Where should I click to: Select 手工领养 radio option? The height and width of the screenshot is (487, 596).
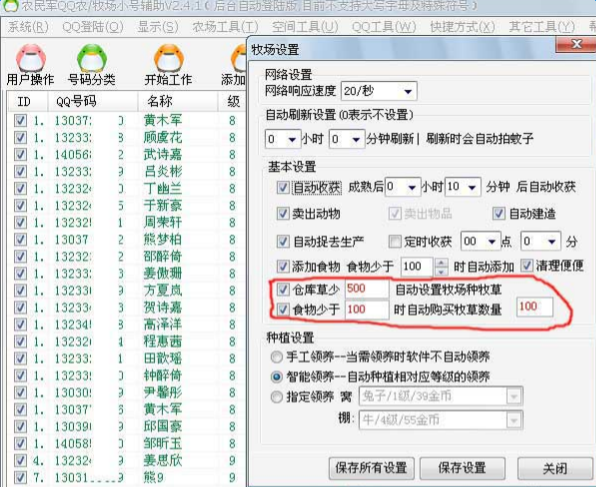276,357
